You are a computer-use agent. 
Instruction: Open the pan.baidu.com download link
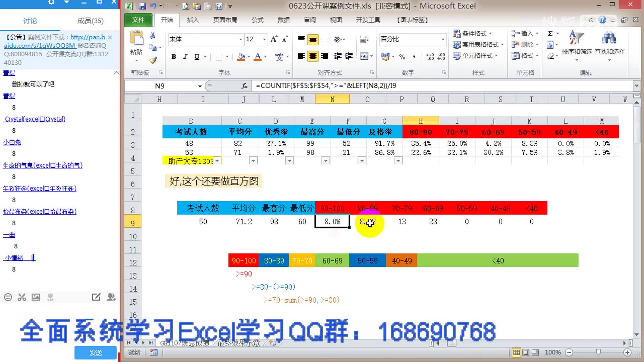pos(88,37)
